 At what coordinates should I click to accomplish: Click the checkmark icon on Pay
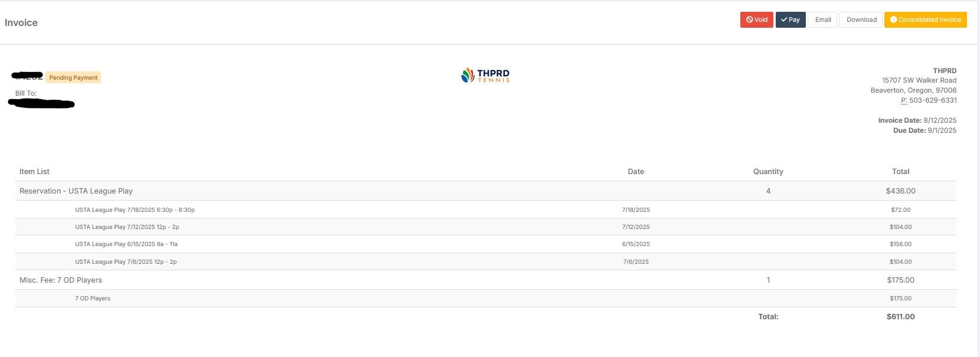point(784,20)
